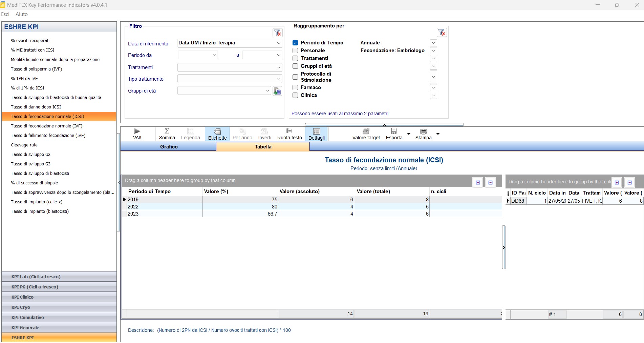Switch to the Grafico tab
This screenshot has height=343, width=644.
click(x=169, y=147)
